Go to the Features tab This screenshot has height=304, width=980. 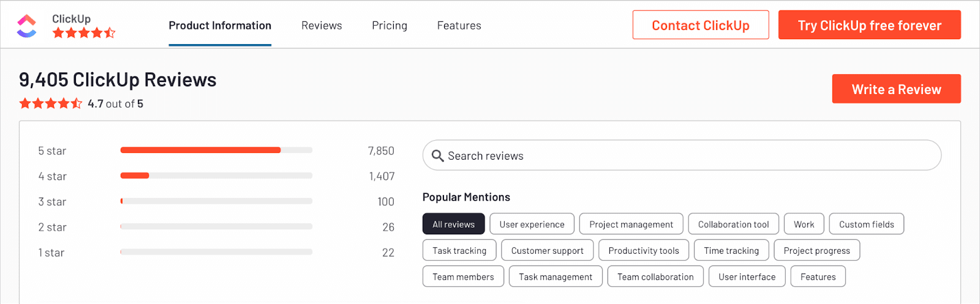pos(459,25)
